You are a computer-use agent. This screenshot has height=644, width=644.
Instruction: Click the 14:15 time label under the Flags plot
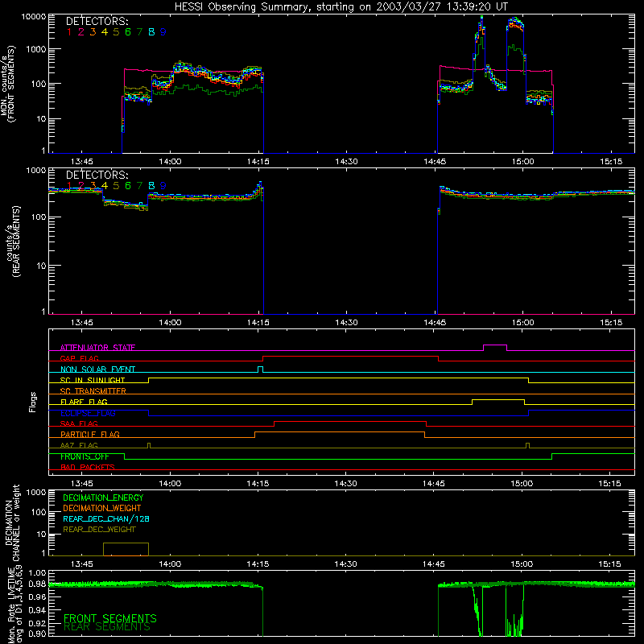click(258, 484)
